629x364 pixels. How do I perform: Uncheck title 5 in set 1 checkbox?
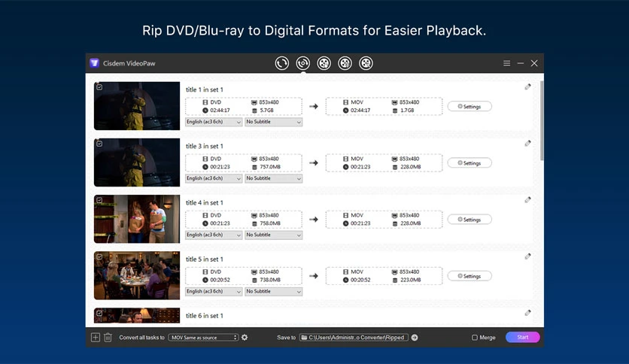(x=99, y=256)
